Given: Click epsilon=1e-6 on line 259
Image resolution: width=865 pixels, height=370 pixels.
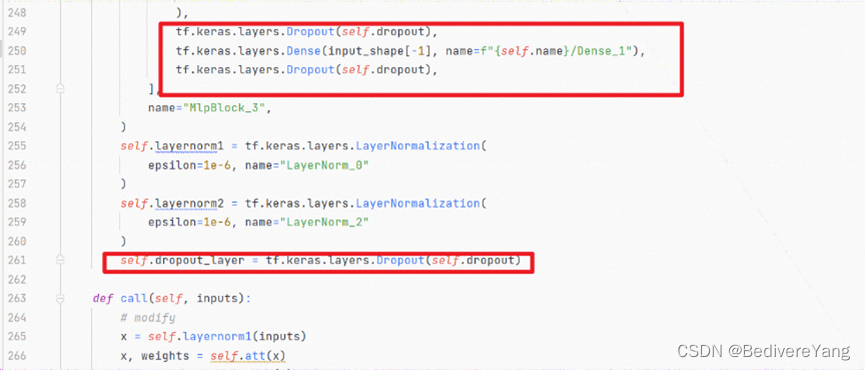Looking at the screenshot, I should pyautogui.click(x=189, y=222).
